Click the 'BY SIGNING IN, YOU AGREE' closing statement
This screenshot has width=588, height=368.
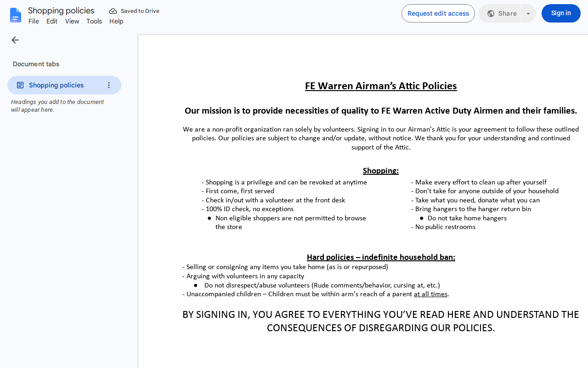381,321
